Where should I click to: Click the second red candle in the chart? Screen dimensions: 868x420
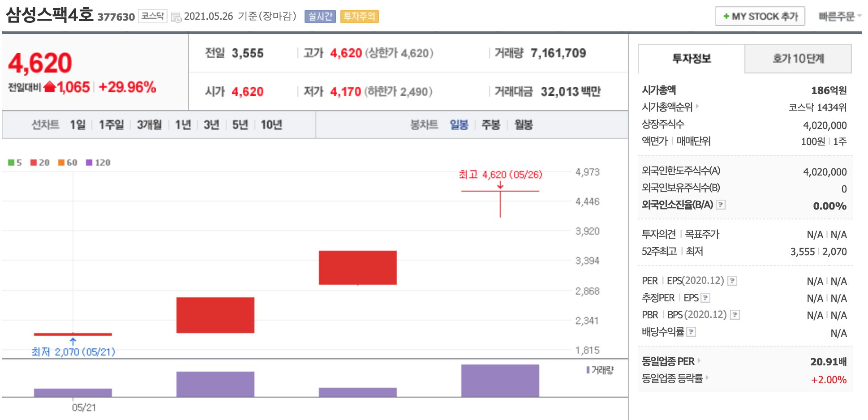tap(215, 315)
